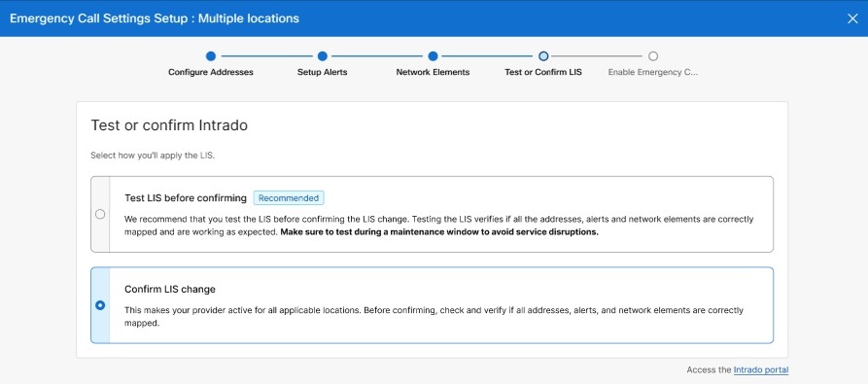This screenshot has height=384, width=868.
Task: Click the Enable Emergency C... step label
Action: click(x=653, y=72)
